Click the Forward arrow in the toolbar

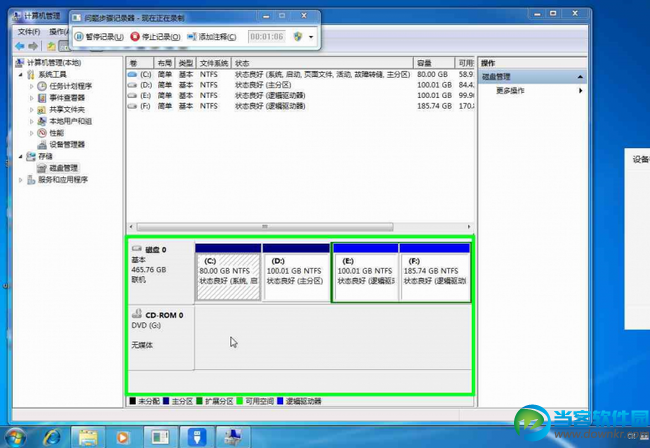pyautogui.click(x=33, y=46)
